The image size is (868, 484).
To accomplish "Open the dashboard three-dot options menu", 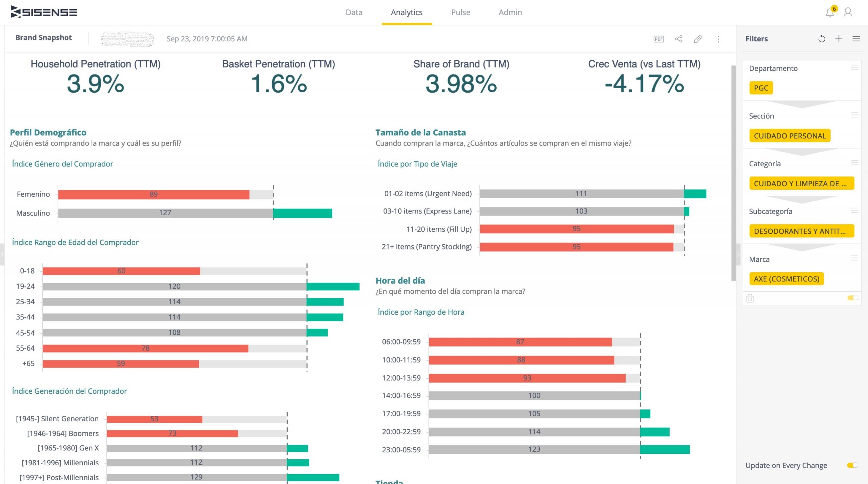I will (x=718, y=39).
